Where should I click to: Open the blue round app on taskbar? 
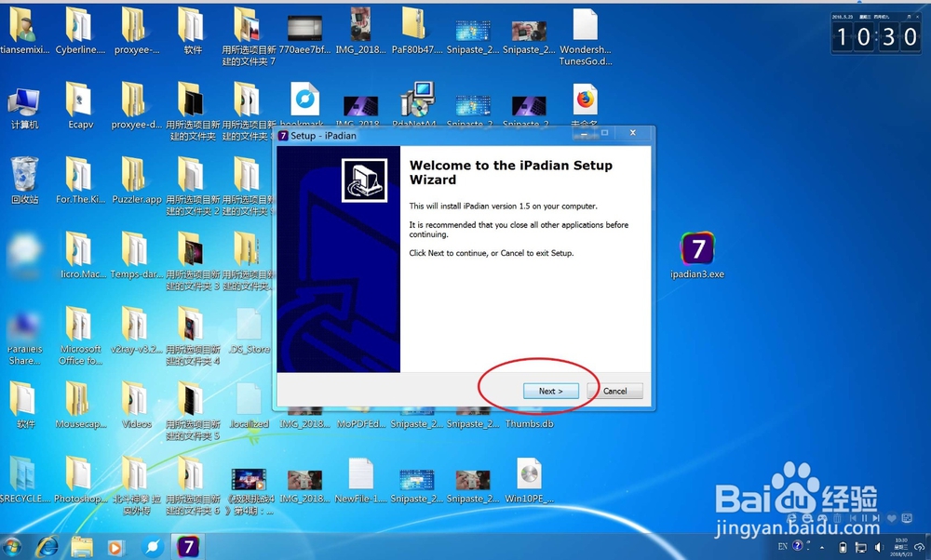pos(153,546)
